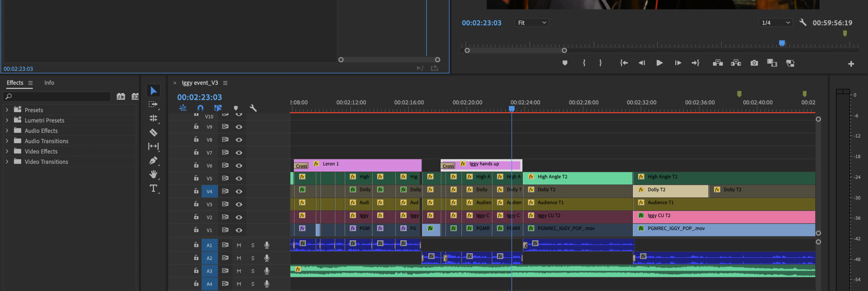Click the Export Frame camera icon
This screenshot has width=868, height=291.
[754, 63]
